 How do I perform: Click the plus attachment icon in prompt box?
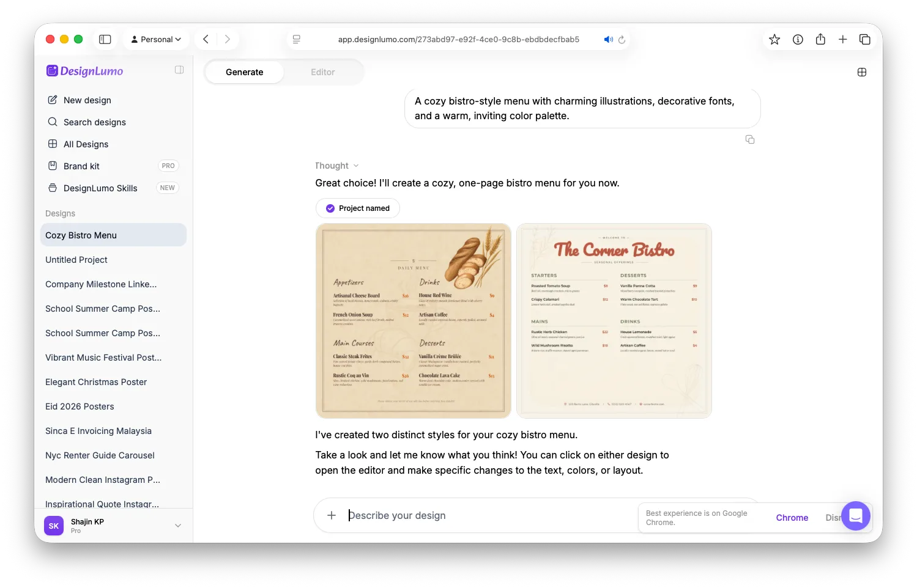click(x=332, y=515)
